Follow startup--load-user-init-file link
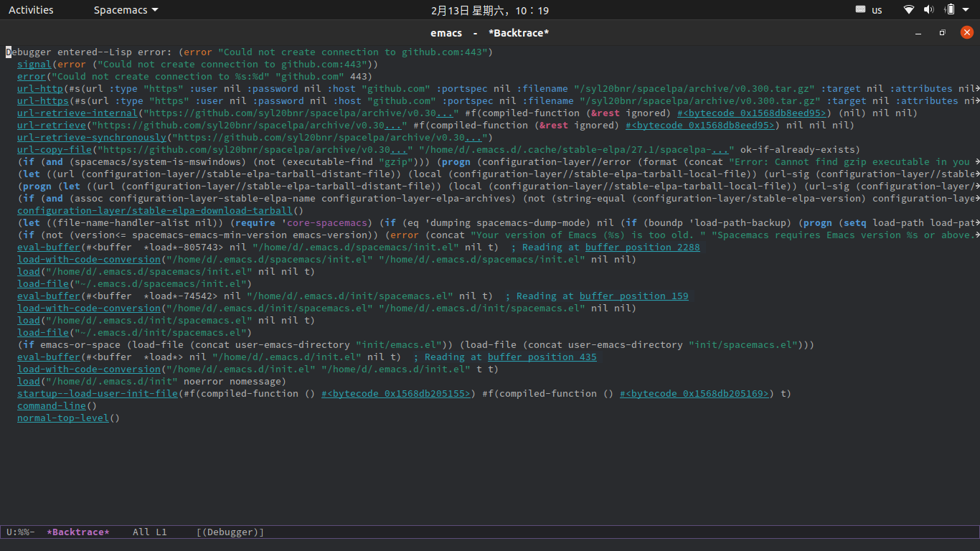The height and width of the screenshot is (551, 980). [98, 393]
